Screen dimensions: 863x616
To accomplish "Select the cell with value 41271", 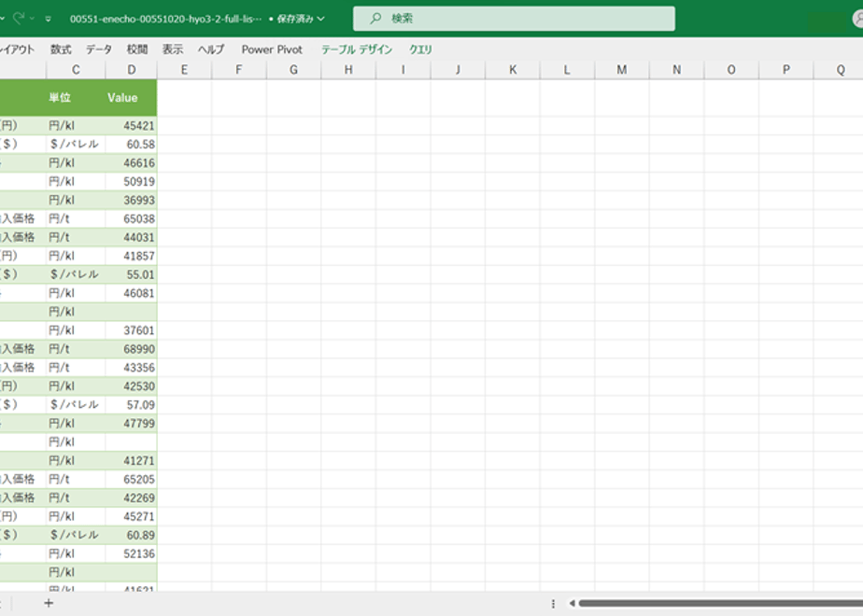I will tap(131, 461).
